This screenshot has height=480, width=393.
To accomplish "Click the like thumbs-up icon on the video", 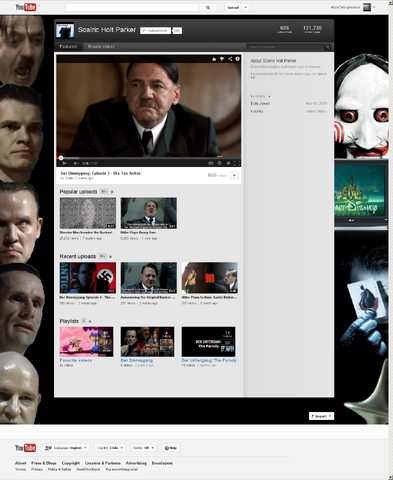I will point(214,59).
